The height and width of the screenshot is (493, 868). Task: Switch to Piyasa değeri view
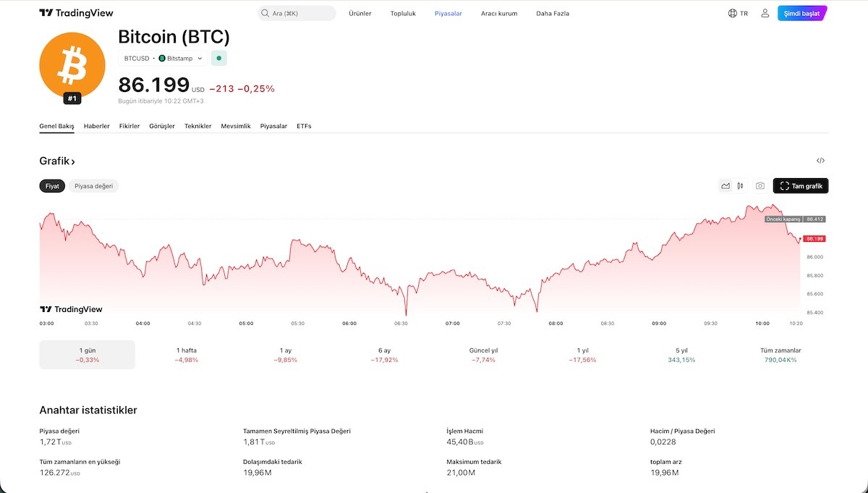(93, 185)
